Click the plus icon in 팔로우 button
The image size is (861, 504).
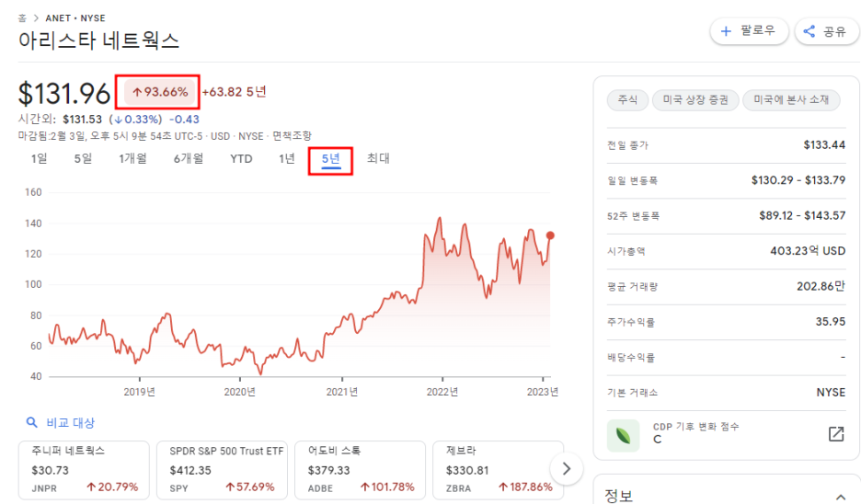click(726, 31)
